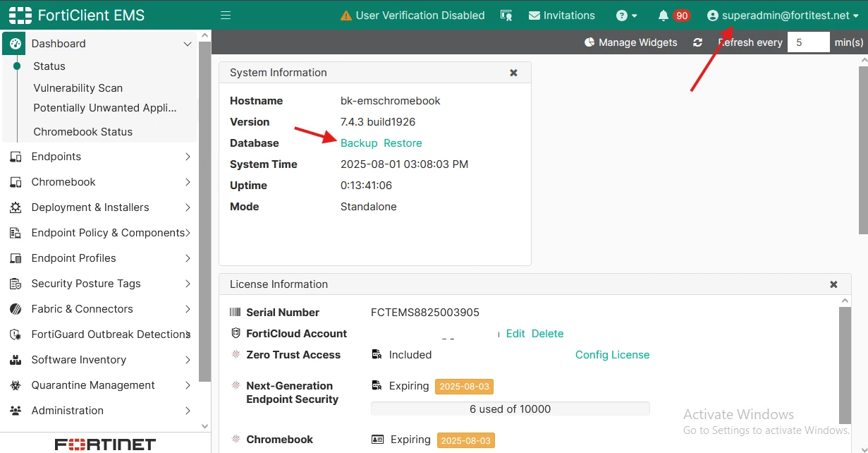Screen dimensions: 868x453
Task: Click FortiGuard Outbreak Detections shield icon
Action: [16, 335]
